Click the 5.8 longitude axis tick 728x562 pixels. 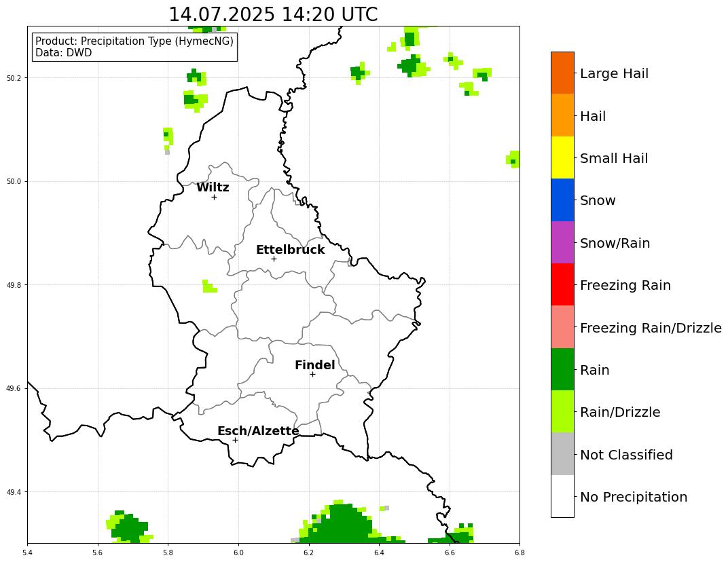[168, 552]
